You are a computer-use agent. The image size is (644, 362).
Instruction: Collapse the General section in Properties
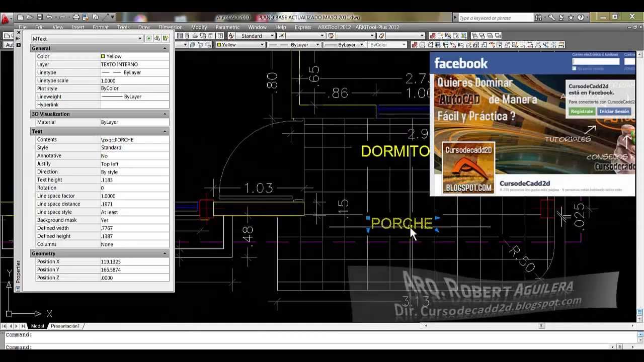pos(165,48)
